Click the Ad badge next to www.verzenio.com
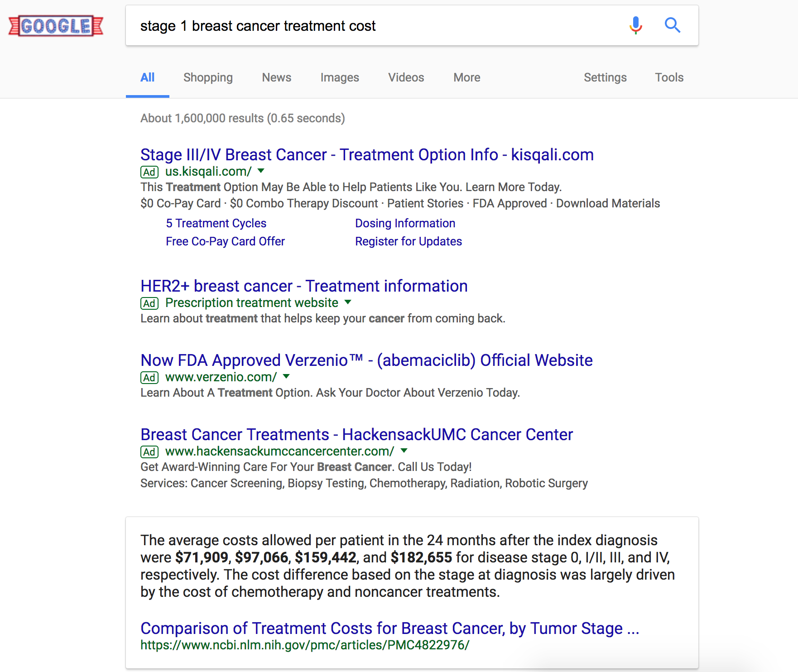The image size is (798, 672). point(149,378)
